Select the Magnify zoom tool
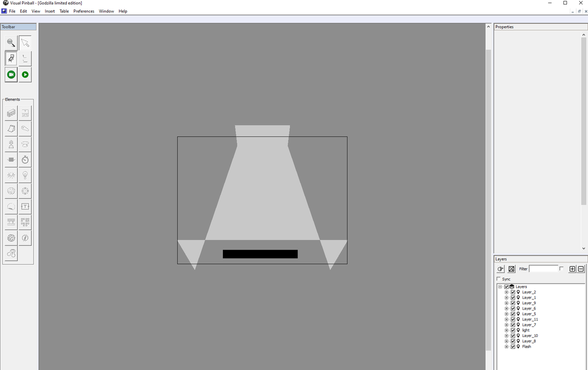The height and width of the screenshot is (370, 588). [x=11, y=43]
